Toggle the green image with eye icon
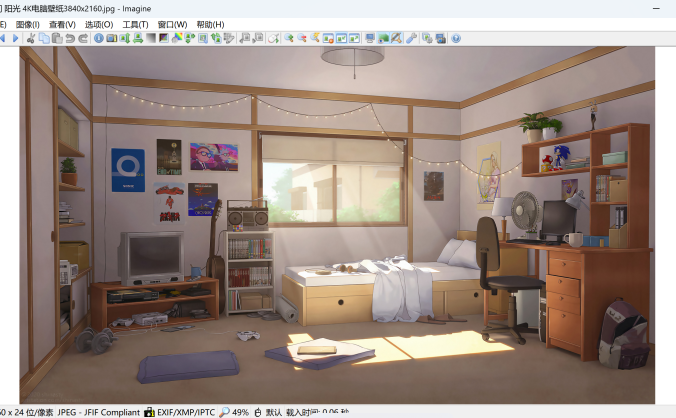 [383, 38]
